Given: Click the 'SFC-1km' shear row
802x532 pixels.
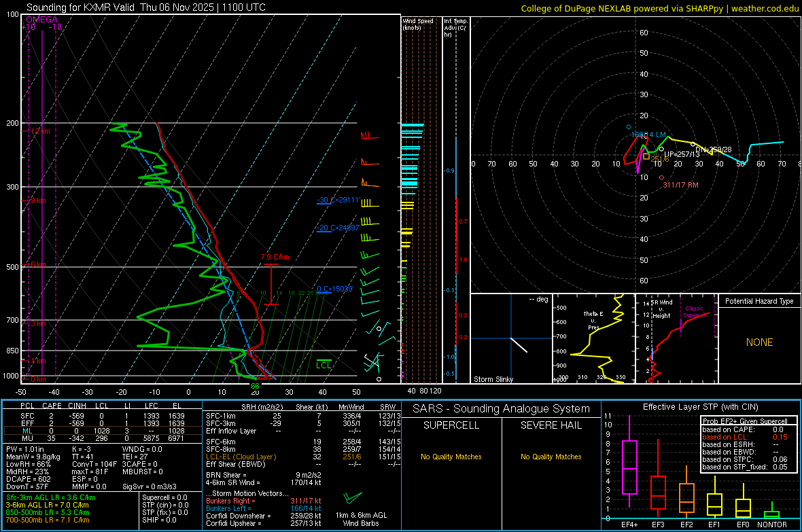Looking at the screenshot, I should [x=303, y=416].
